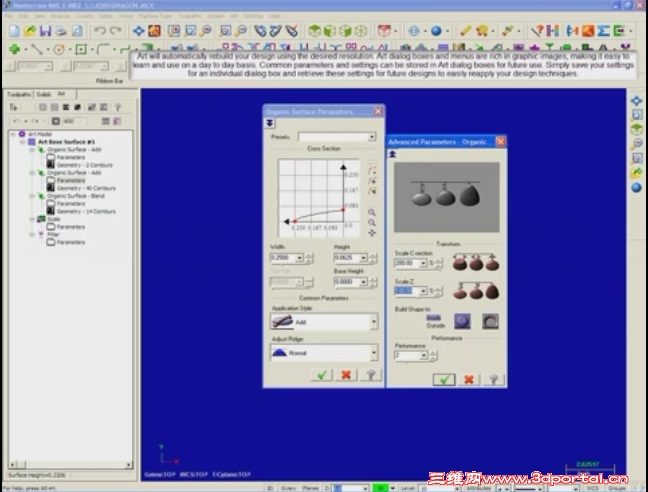Click the Analyze arrow with question mark icon
Screen dimensions: 648x492
(x=537, y=31)
